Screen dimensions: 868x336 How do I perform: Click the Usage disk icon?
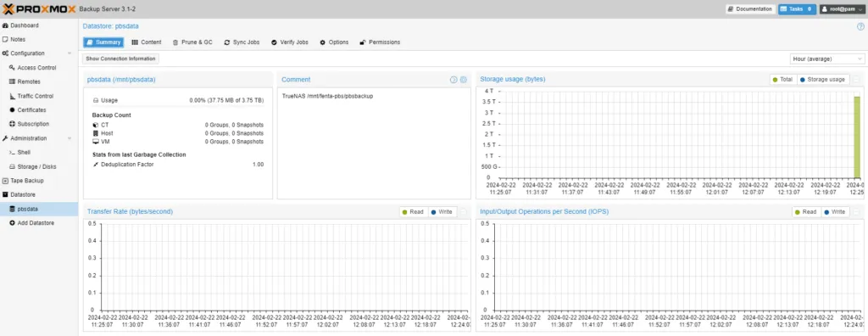[x=96, y=100]
